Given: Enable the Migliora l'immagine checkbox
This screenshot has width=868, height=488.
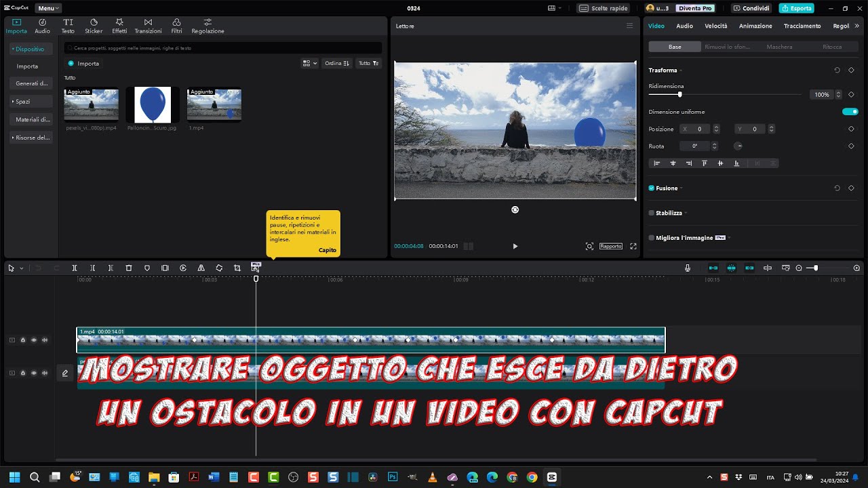Looking at the screenshot, I should 652,238.
